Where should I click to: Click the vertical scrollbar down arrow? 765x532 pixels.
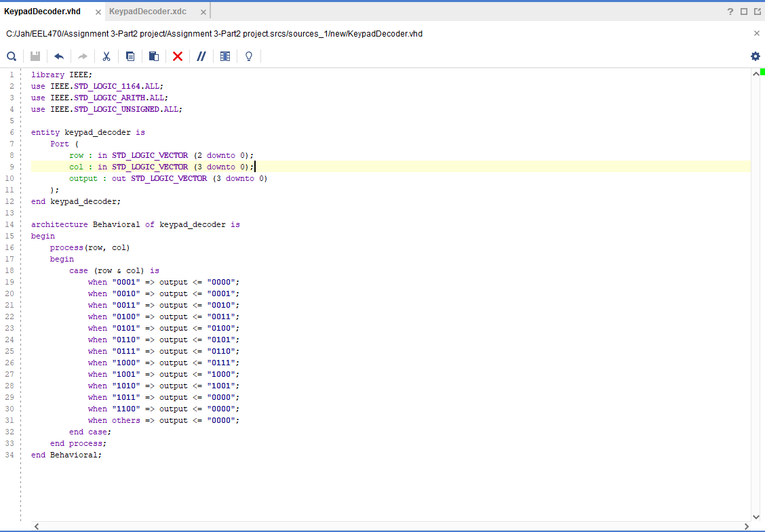click(x=756, y=516)
